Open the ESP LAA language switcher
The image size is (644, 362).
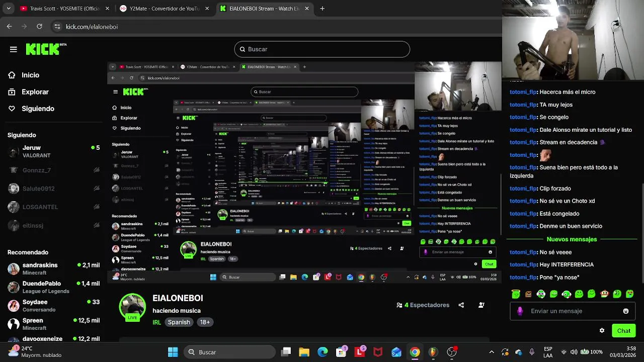point(548,352)
